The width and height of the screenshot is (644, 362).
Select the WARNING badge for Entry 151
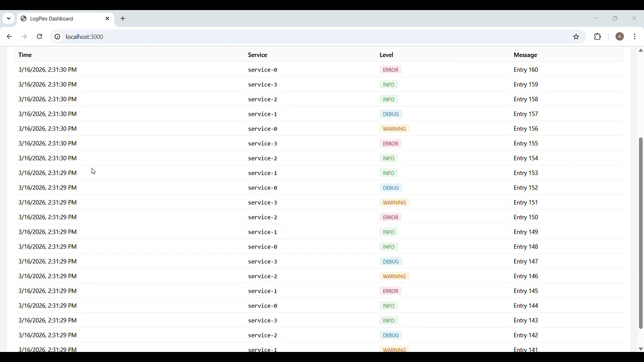point(394,203)
